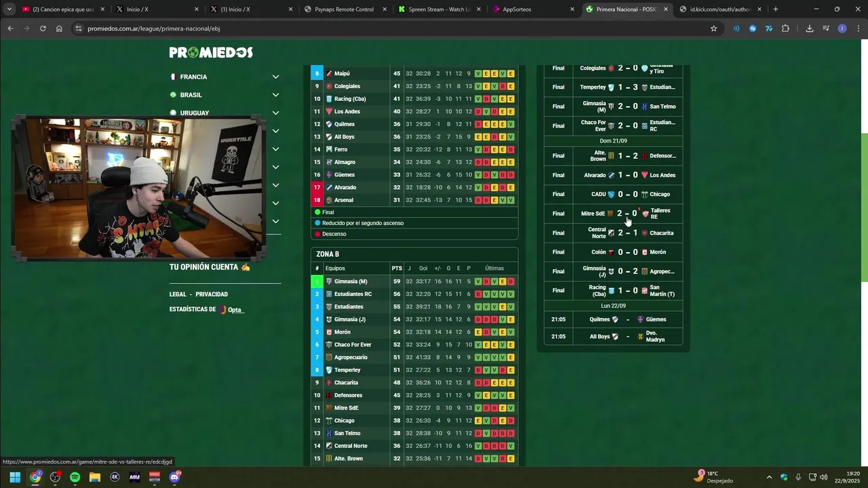The image size is (868, 488).
Task: Click the Temperley row in Zona B
Action: [x=414, y=370]
